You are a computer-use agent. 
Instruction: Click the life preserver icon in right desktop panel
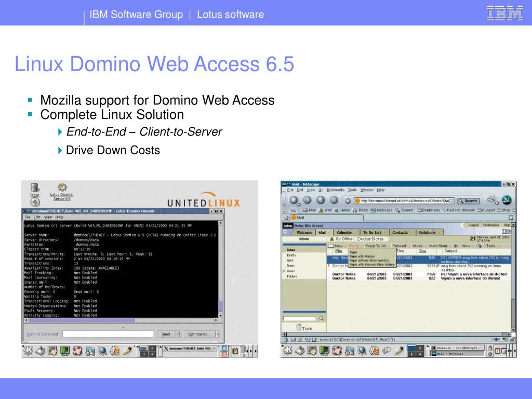pos(337,351)
